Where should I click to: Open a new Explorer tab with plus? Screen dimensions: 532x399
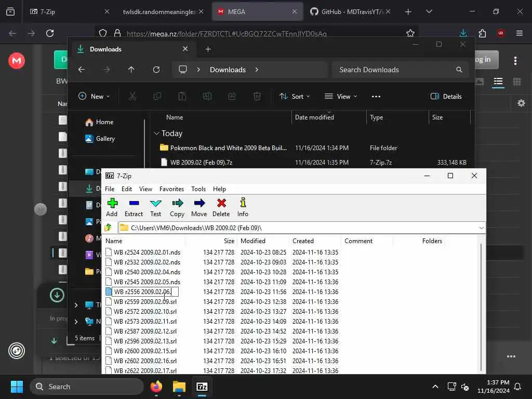tap(208, 49)
